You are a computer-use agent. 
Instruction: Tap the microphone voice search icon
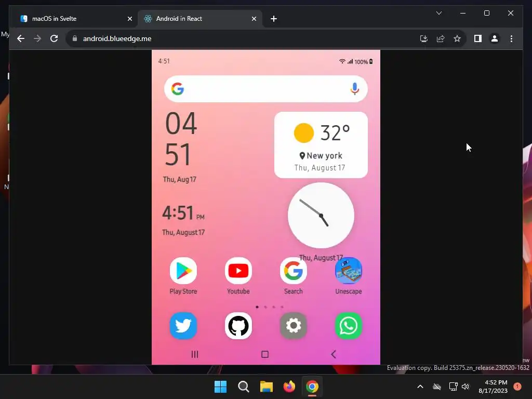point(354,89)
